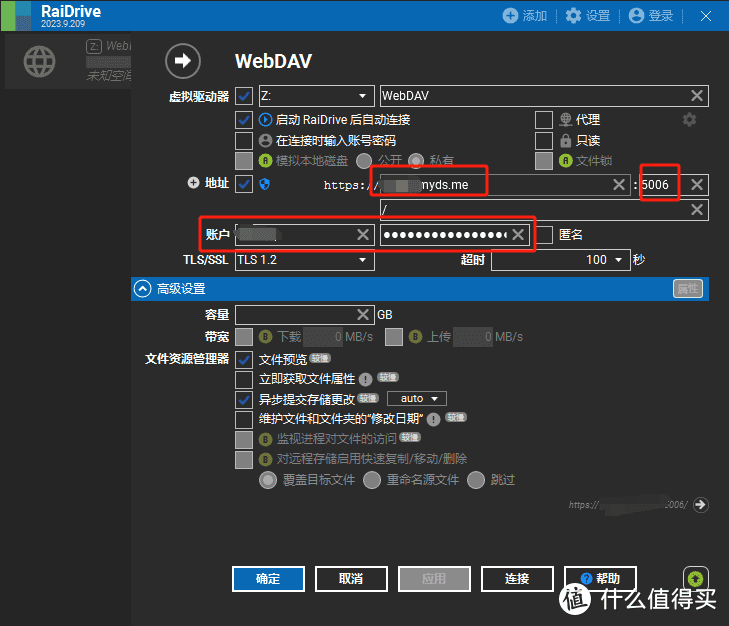The width and height of the screenshot is (729, 626).
Task: Enable the proxy (代理) checkbox
Action: pyautogui.click(x=544, y=120)
